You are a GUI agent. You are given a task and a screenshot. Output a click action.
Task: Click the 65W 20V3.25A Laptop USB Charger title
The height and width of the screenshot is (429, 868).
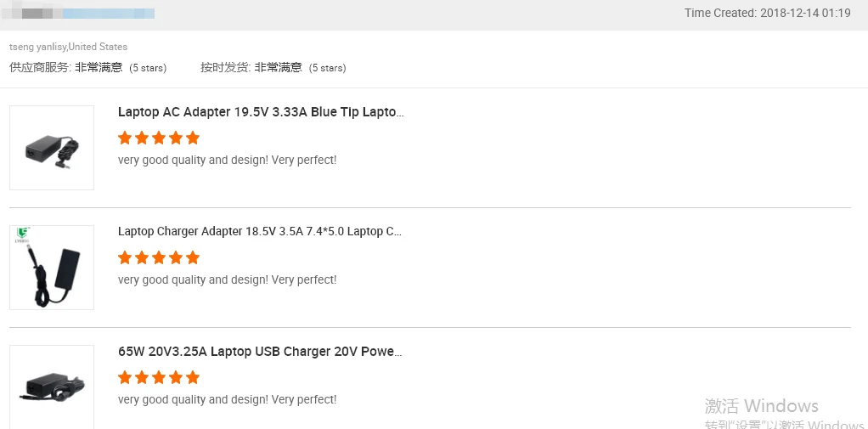click(260, 351)
